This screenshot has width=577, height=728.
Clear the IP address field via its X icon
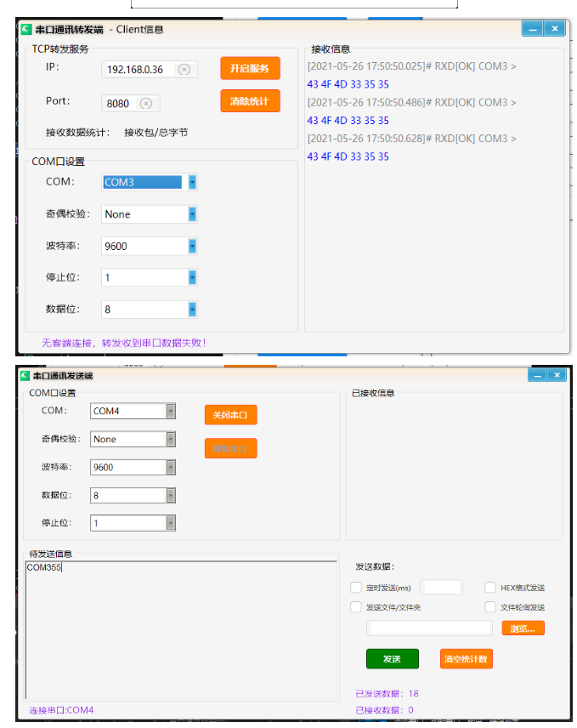coord(184,70)
